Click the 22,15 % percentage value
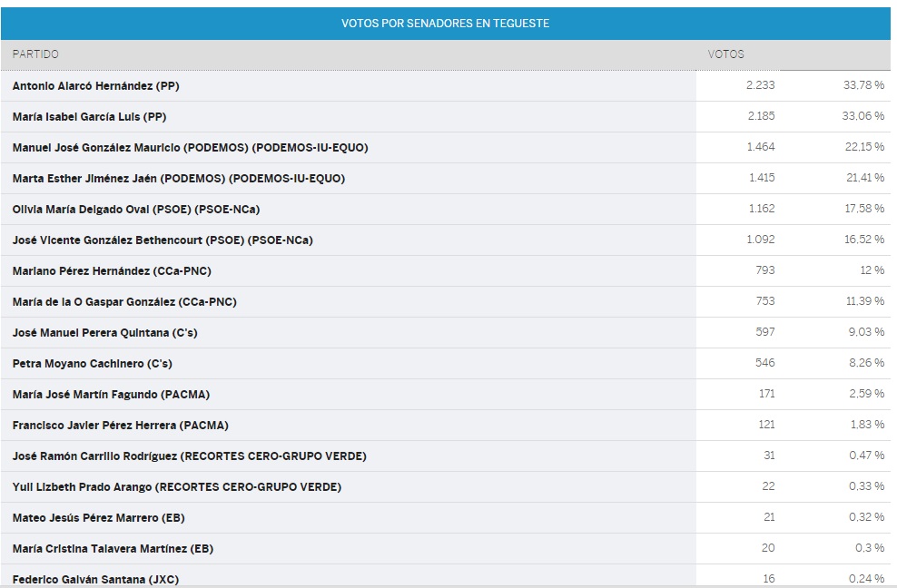The height and width of the screenshot is (588, 897). tap(864, 148)
